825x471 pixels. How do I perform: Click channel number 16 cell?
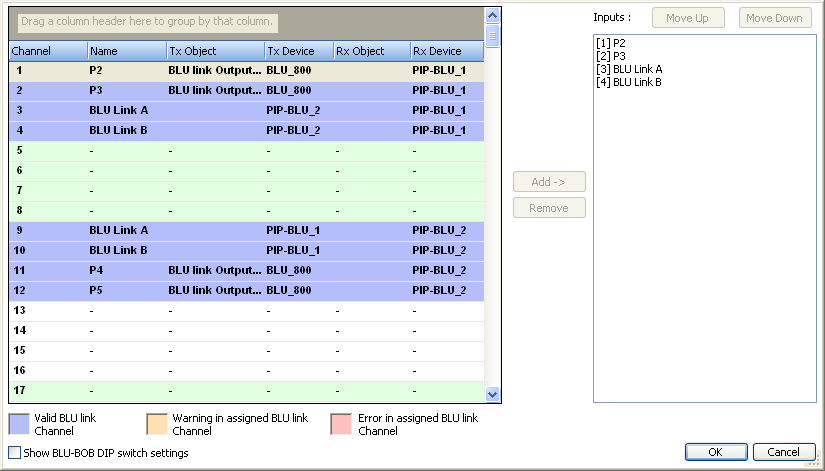coord(48,370)
